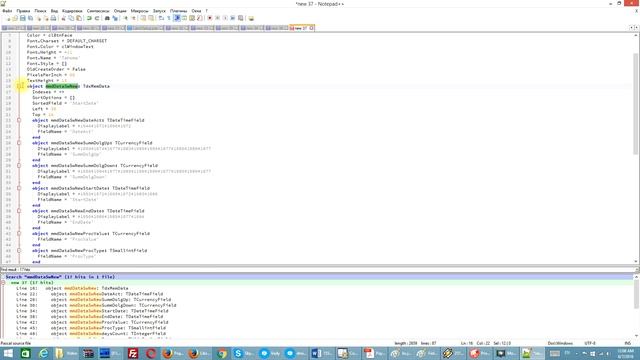This screenshot has width=640, height=360.
Task: Open Google Chrome from the taskbar
Action: [x=222, y=353]
